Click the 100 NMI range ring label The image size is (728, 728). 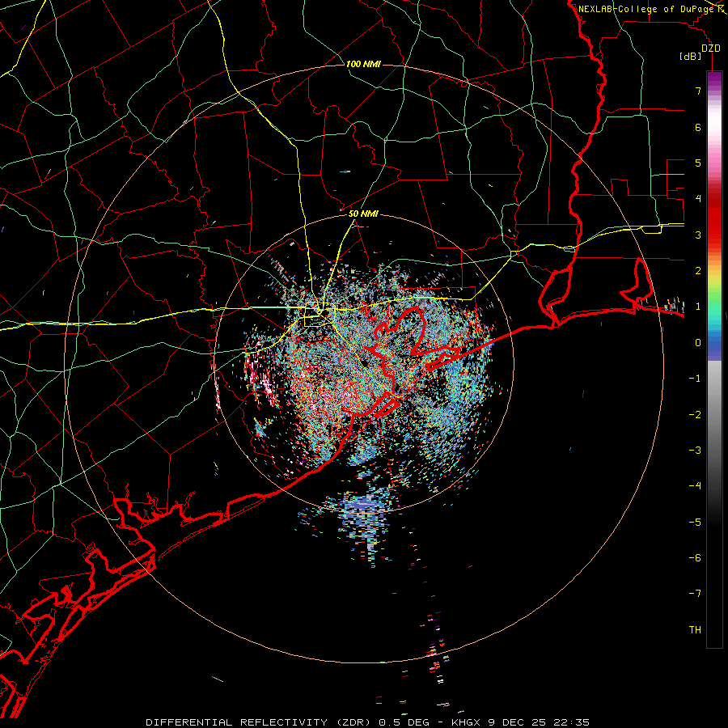[363, 64]
